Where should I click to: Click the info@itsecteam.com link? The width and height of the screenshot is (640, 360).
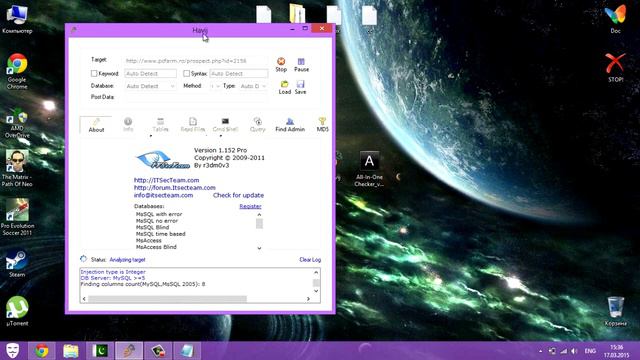pos(163,195)
